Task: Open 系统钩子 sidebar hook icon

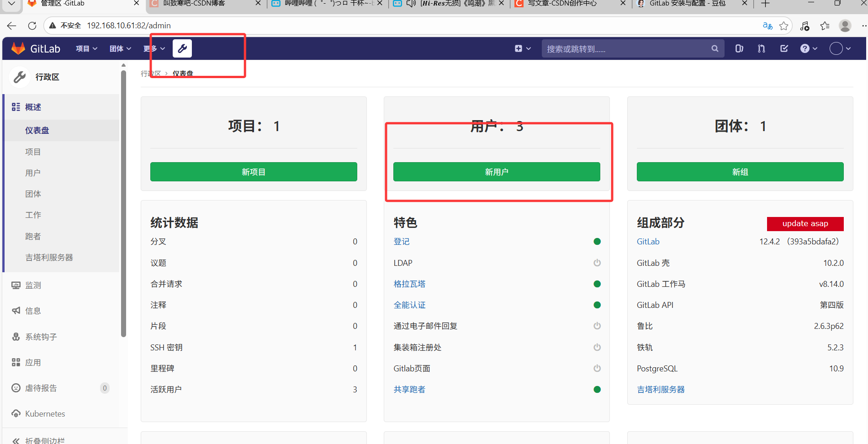Action: click(16, 337)
